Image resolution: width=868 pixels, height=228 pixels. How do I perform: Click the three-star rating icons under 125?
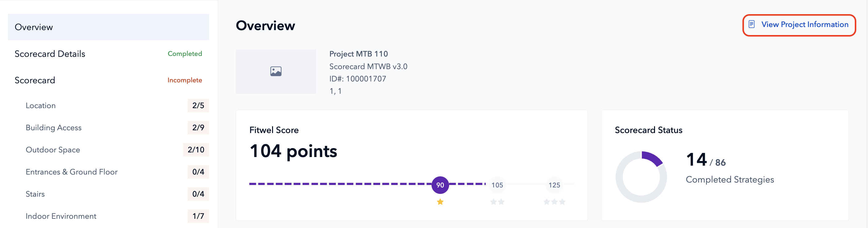click(554, 202)
